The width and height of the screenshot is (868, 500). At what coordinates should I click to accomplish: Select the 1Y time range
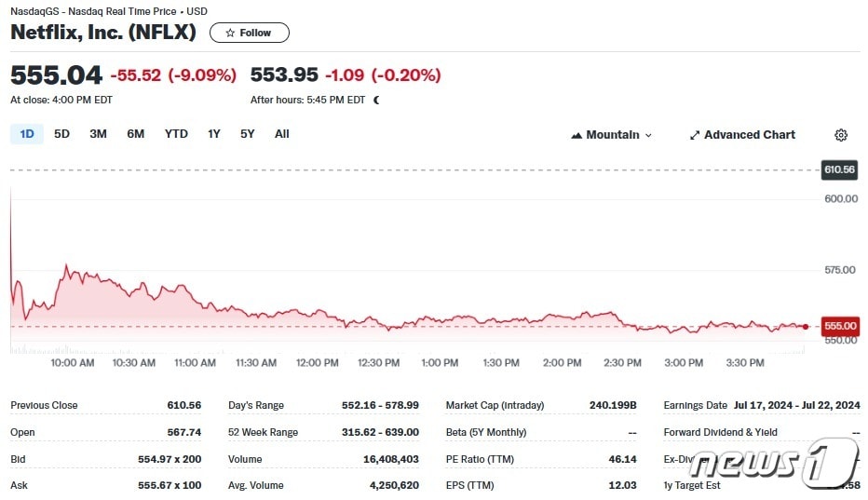click(214, 134)
